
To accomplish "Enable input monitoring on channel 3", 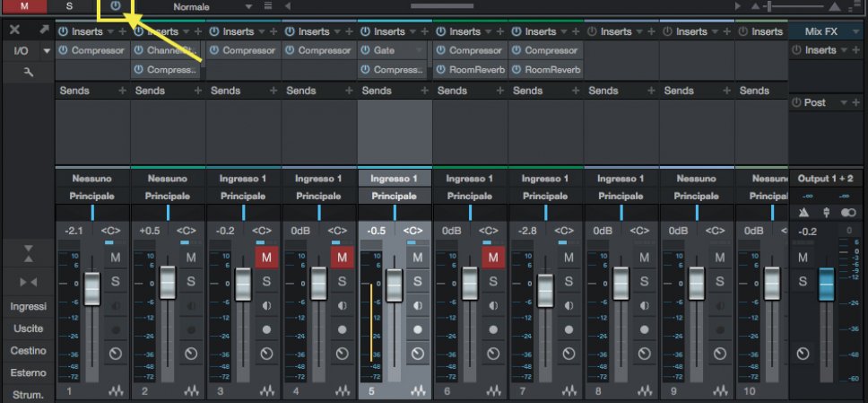I will [x=266, y=305].
